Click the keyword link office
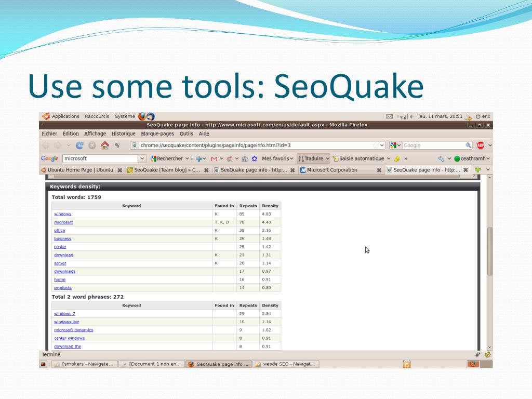The height and width of the screenshot is (399, 532). pyautogui.click(x=60, y=230)
